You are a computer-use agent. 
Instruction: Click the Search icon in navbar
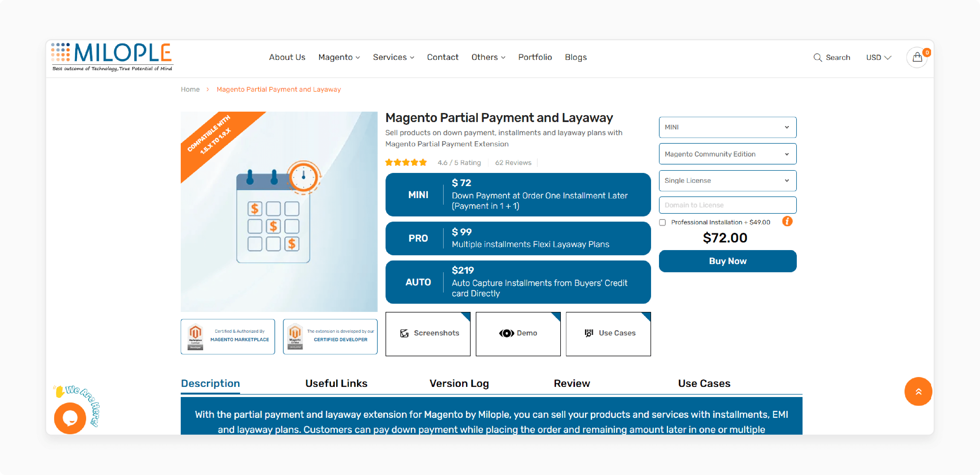(817, 57)
